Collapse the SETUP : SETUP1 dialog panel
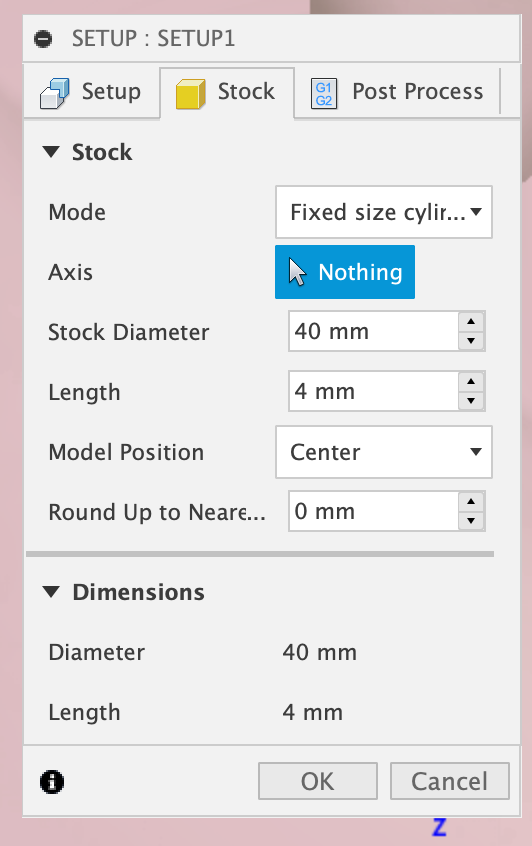 (43, 39)
